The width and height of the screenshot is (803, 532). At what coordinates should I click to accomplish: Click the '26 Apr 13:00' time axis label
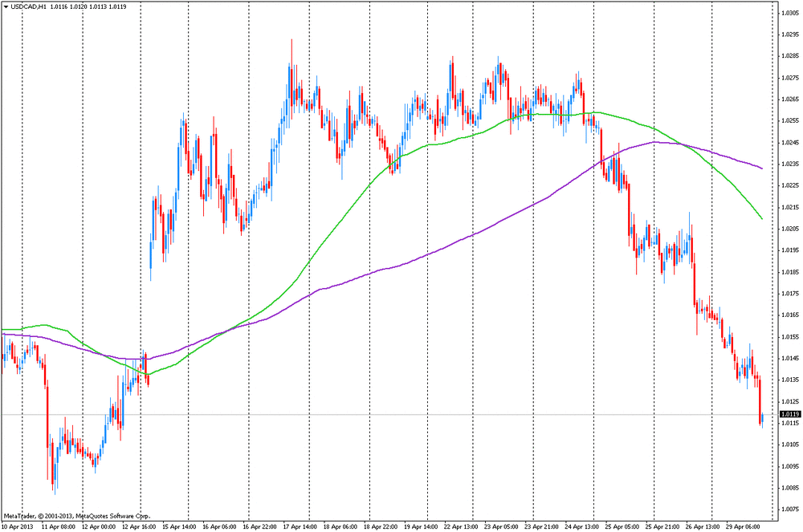click(x=702, y=526)
